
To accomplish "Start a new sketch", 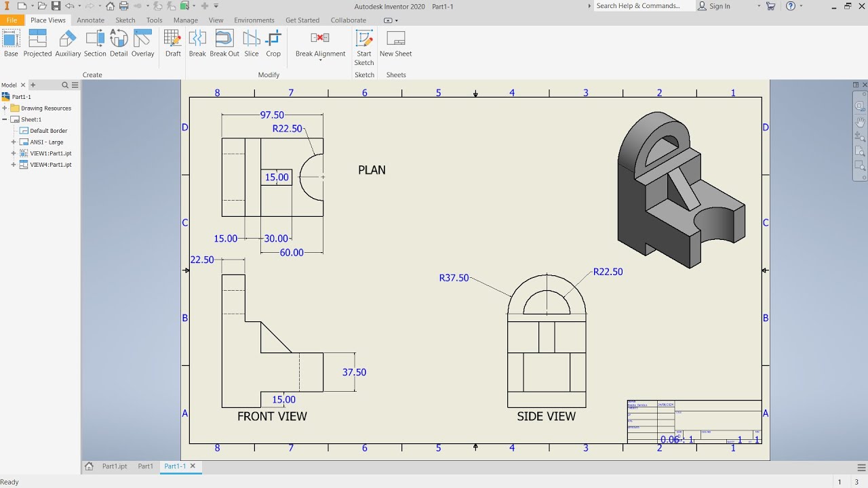I will point(364,47).
